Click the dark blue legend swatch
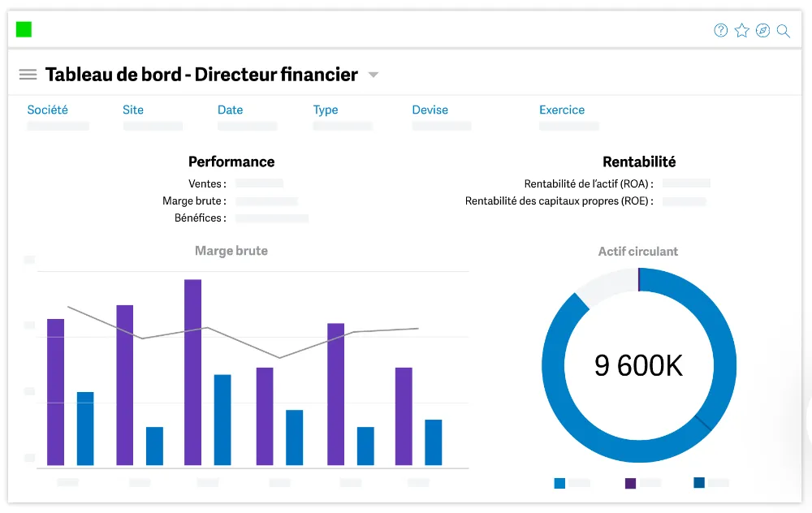812x513 pixels. tap(699, 482)
